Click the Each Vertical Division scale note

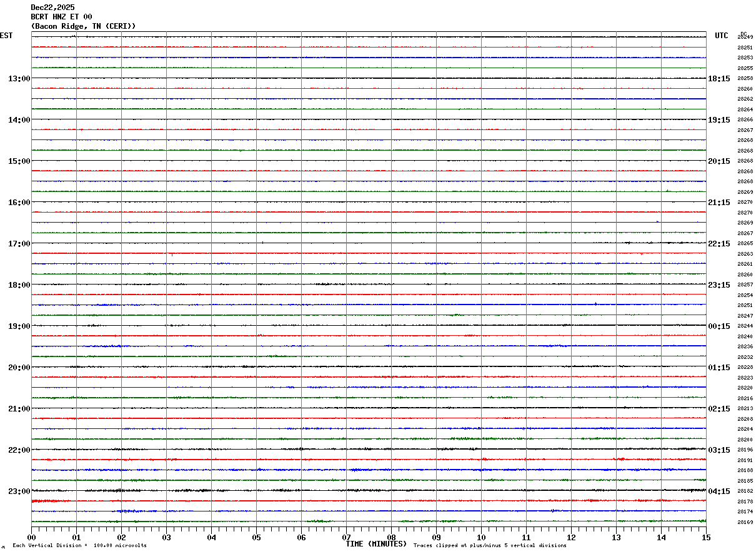[79, 545]
